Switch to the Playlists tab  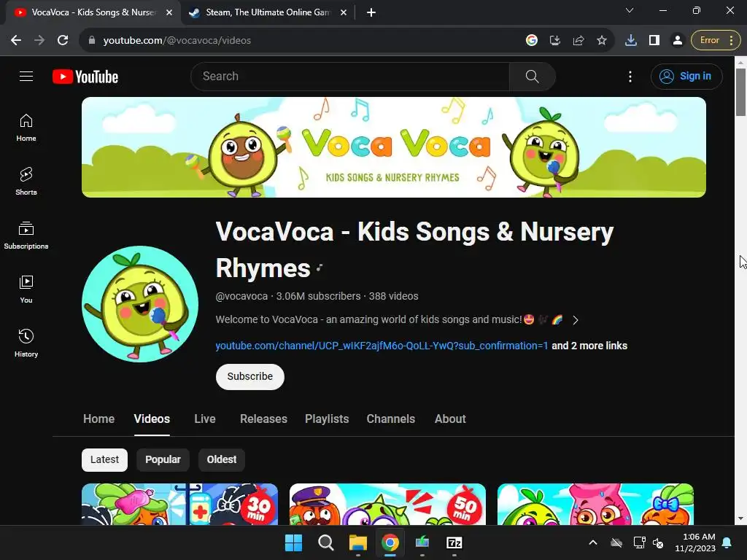click(x=327, y=419)
